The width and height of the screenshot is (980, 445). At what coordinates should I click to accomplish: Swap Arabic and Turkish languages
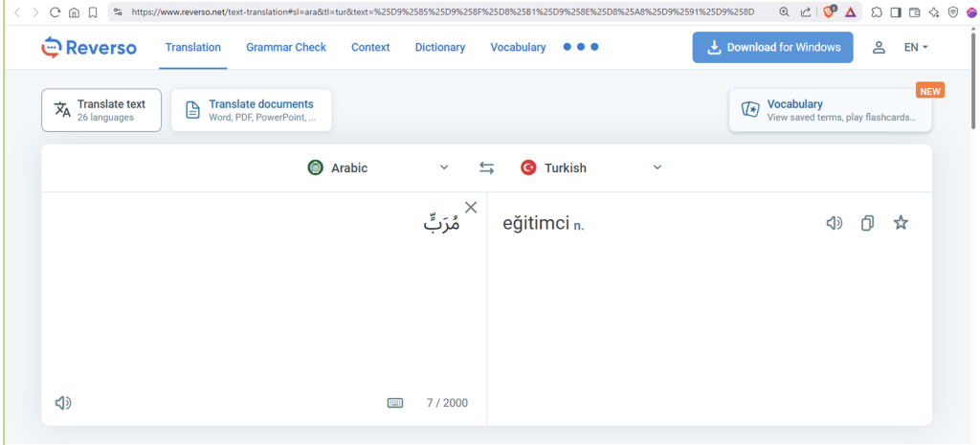[486, 168]
